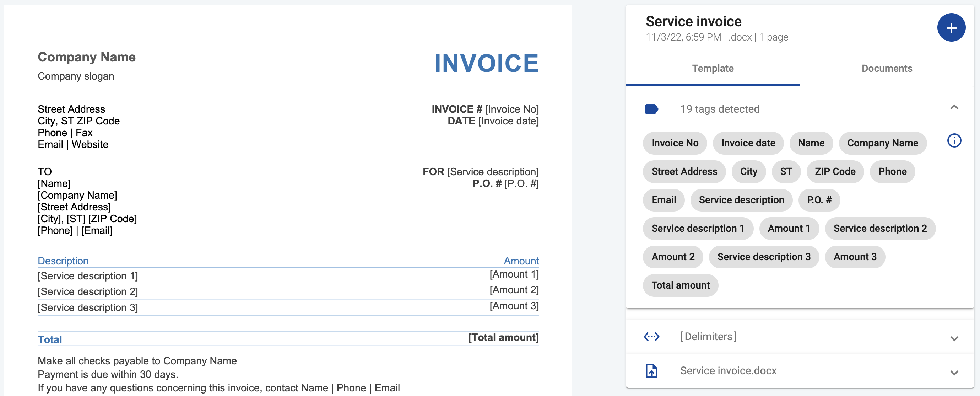This screenshot has height=396, width=980.
Task: Click the [Service description 2] table cell
Action: point(87,292)
